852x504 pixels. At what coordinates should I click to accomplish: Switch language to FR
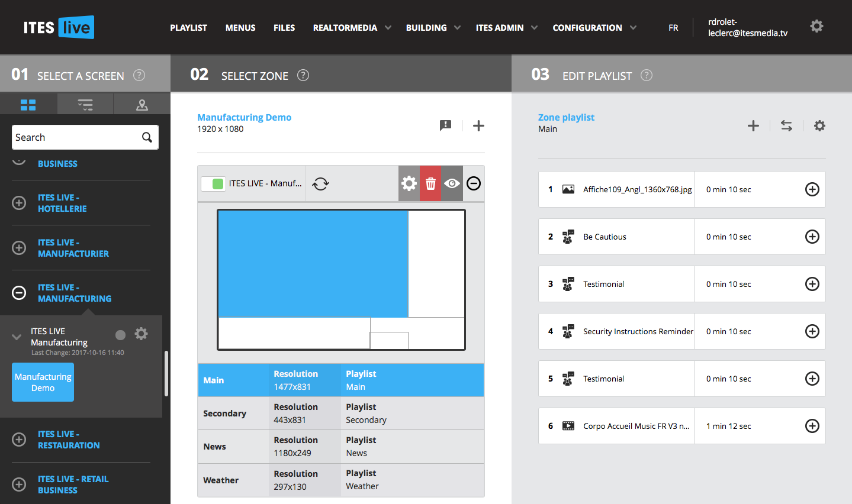673,28
